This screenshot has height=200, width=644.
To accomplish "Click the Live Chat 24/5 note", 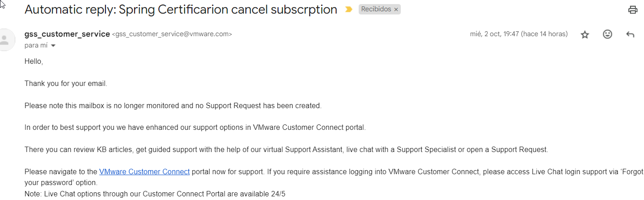I will pos(155,194).
